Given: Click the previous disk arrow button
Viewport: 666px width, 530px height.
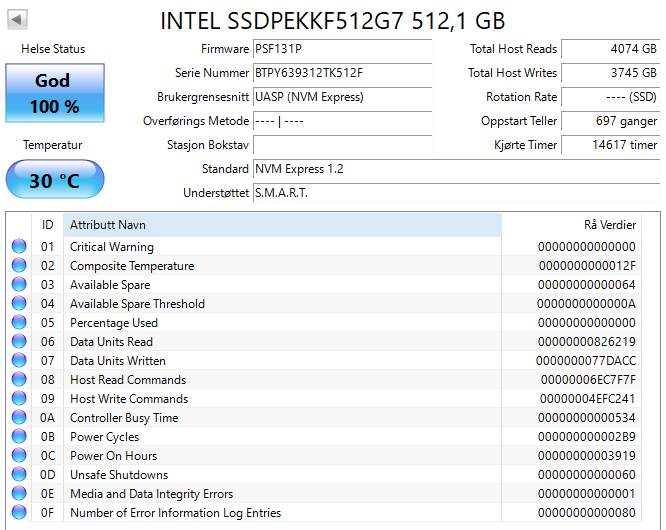Looking at the screenshot, I should click(x=18, y=20).
